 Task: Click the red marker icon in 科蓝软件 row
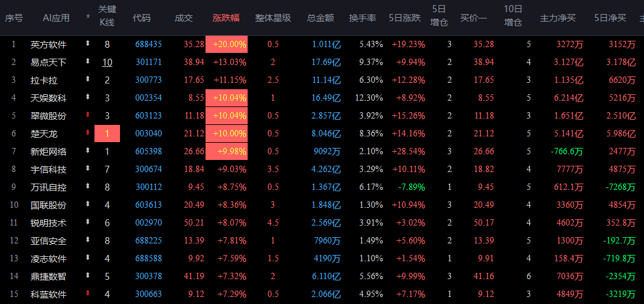pos(87,293)
